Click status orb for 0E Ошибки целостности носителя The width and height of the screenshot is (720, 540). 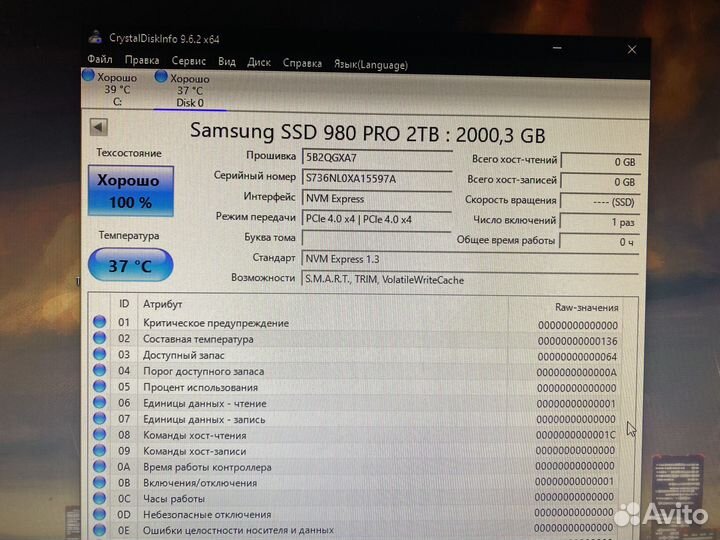(x=100, y=529)
